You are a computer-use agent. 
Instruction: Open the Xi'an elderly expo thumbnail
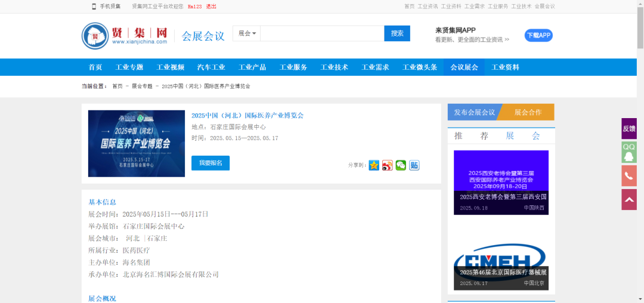[x=501, y=182]
